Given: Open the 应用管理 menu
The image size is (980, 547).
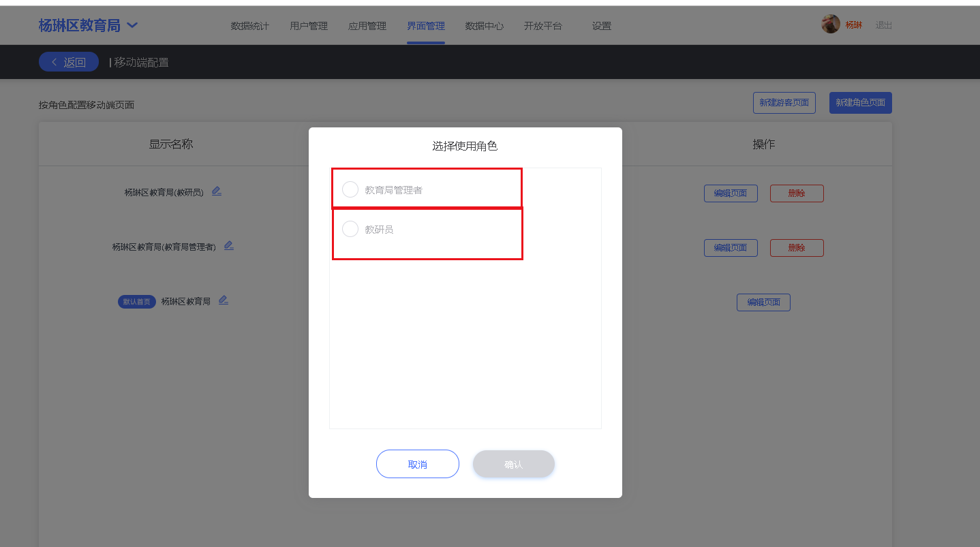Looking at the screenshot, I should 367,26.
